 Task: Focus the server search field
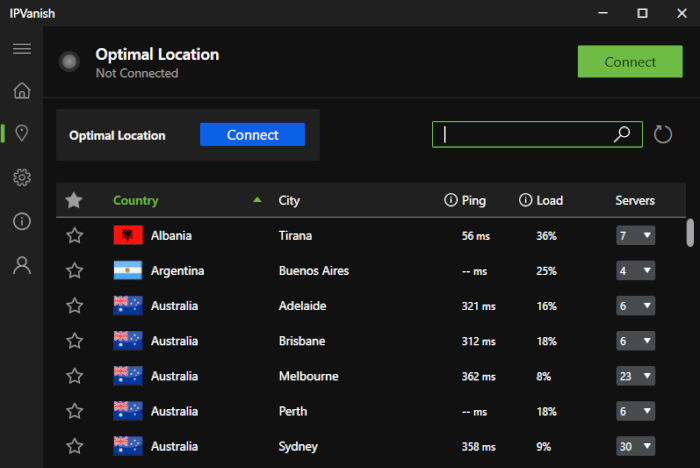click(x=537, y=134)
